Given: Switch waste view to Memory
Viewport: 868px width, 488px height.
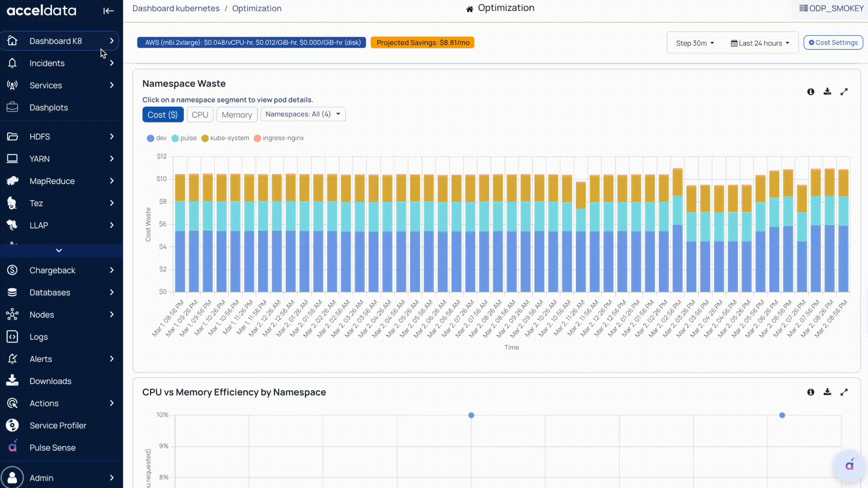Looking at the screenshot, I should coord(236,115).
